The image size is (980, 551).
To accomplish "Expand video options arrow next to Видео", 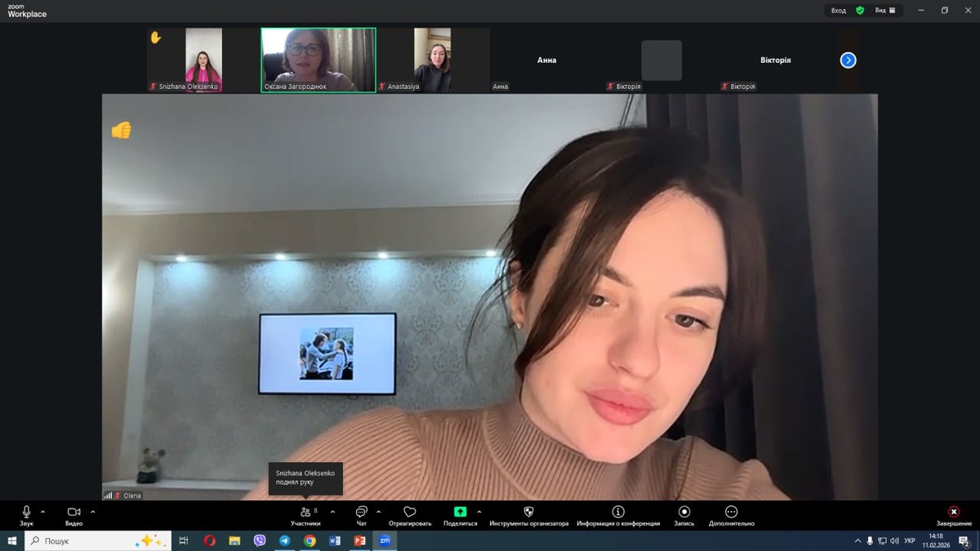I will [92, 512].
